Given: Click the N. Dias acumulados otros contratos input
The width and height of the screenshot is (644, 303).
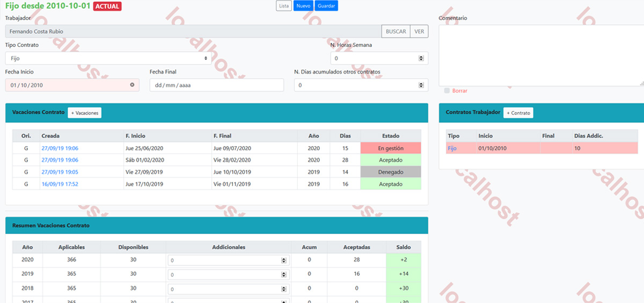Looking at the screenshot, I should tap(361, 85).
